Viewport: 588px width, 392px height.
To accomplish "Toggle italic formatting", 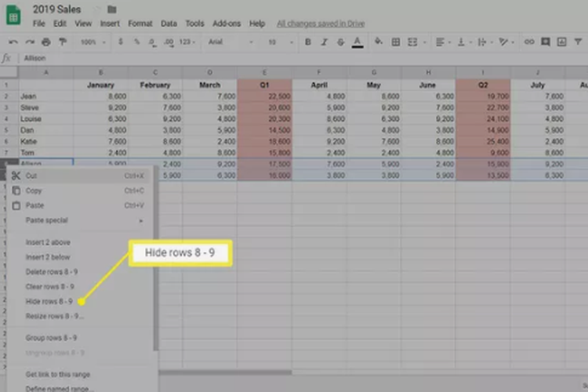I will (324, 42).
